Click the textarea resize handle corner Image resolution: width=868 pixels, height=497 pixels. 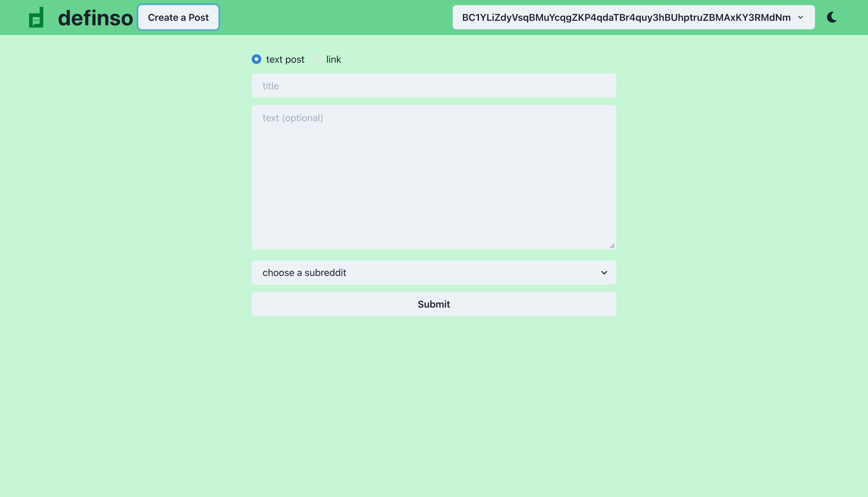click(612, 246)
